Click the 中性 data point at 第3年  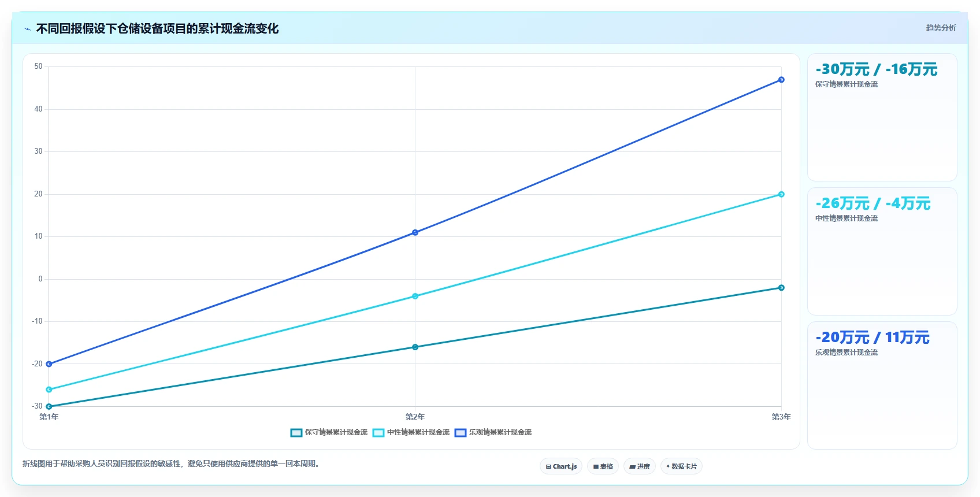[781, 194]
